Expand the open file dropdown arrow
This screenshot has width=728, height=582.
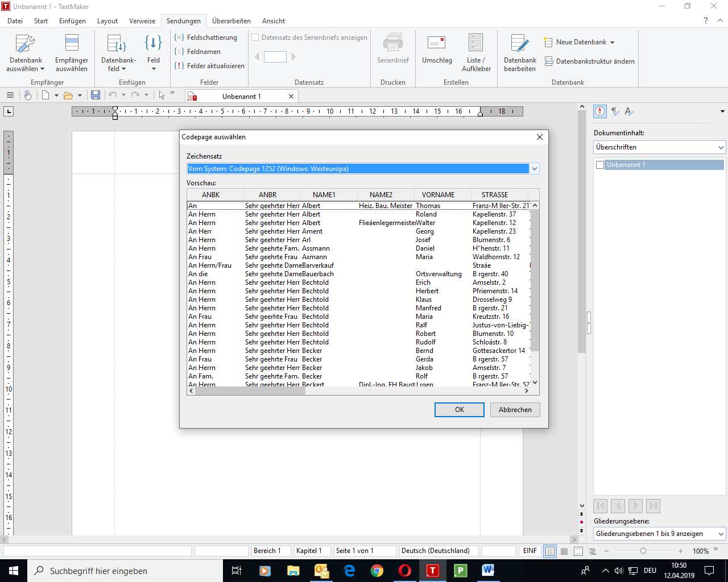click(x=80, y=95)
